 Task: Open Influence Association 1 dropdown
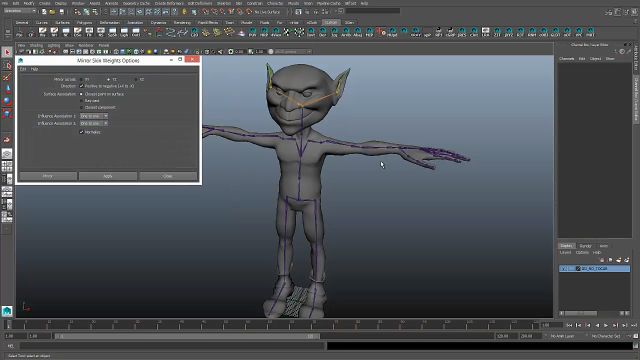click(x=94, y=116)
